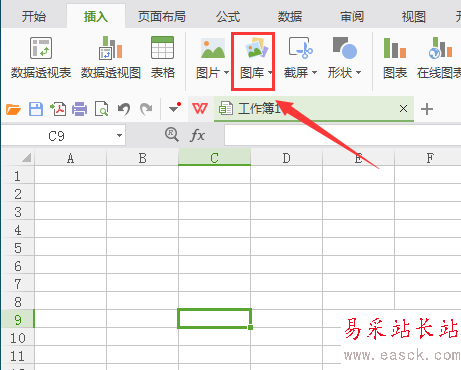
Task: Open the folder icon in quick toolbar
Action: [13, 109]
